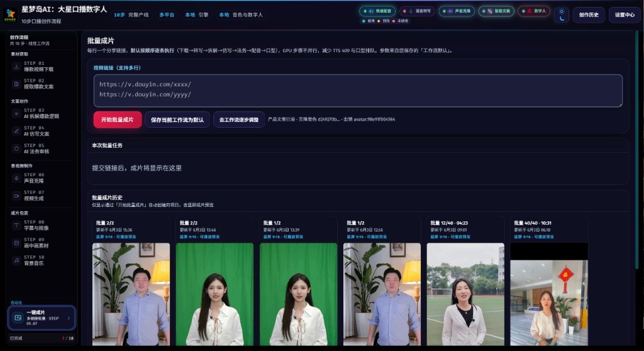This screenshot has height=351, width=644.
Task: Click the 星梦岛AI star logo icon
Action: (10, 14)
